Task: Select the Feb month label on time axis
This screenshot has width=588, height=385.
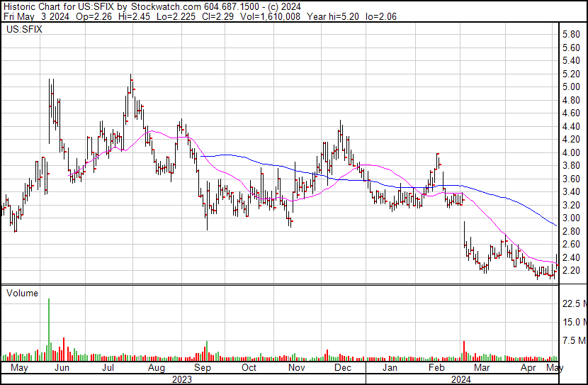Action: click(x=436, y=368)
